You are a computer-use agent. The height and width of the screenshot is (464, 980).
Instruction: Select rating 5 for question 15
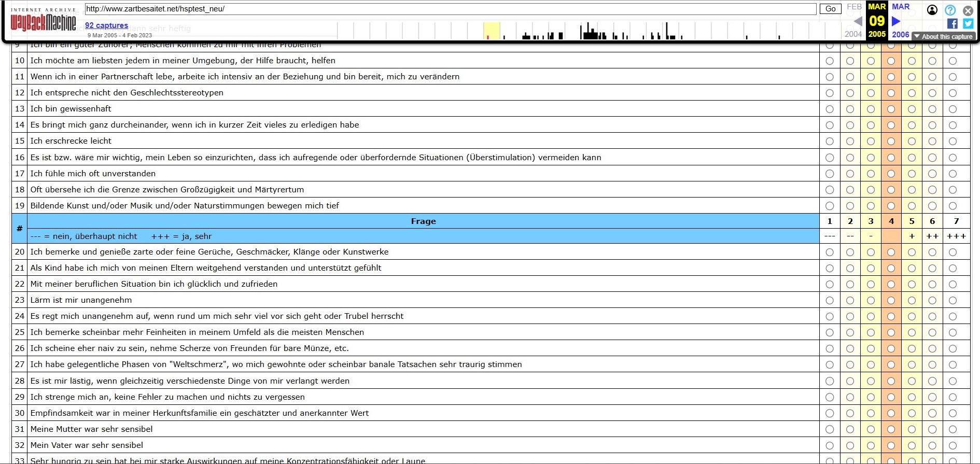tap(912, 141)
